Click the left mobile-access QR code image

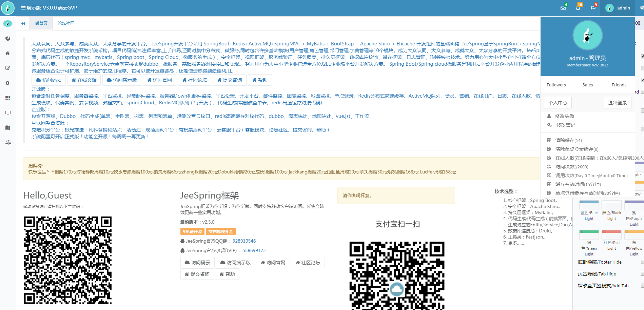tap(68, 260)
